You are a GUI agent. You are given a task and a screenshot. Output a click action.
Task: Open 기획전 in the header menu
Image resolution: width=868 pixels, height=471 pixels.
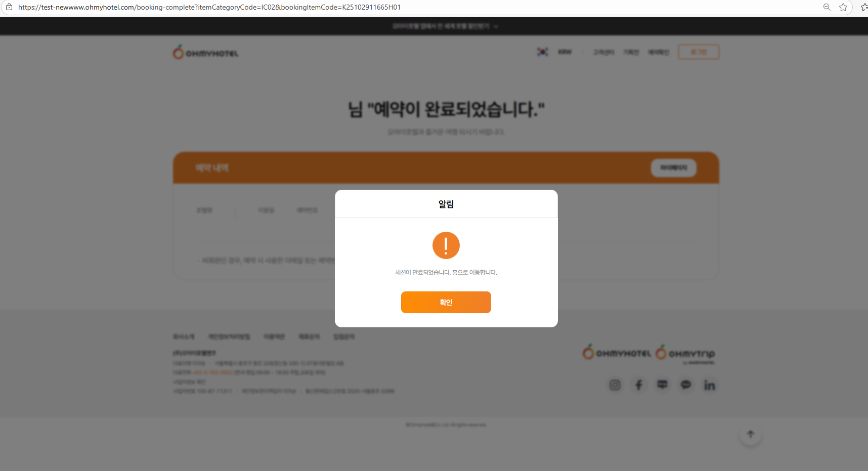631,52
